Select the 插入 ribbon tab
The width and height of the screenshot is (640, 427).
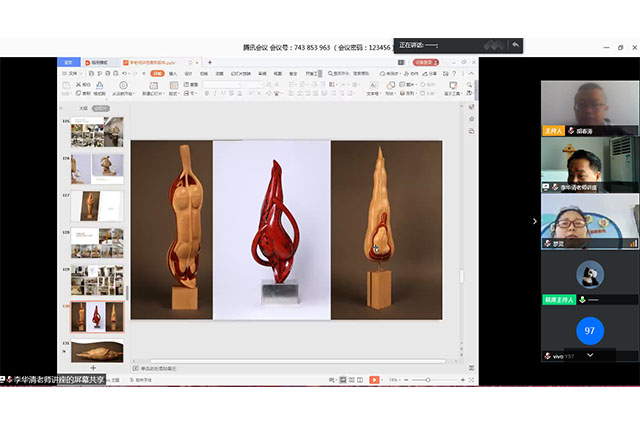(173, 73)
